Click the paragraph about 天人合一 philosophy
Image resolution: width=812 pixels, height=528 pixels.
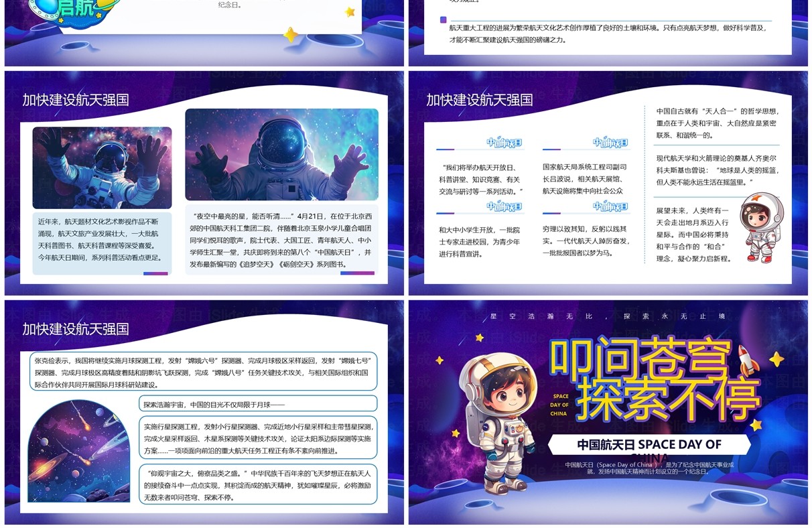coord(717,123)
